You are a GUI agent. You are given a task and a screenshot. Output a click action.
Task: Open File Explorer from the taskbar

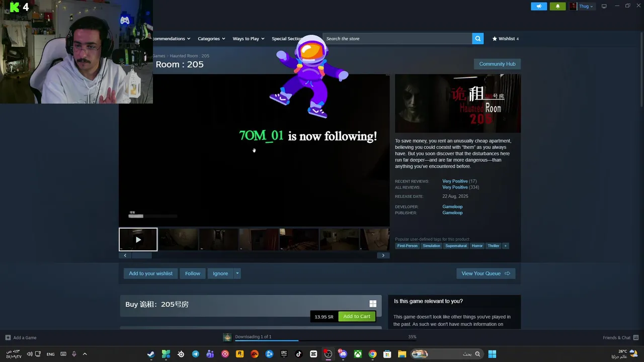coord(402,354)
